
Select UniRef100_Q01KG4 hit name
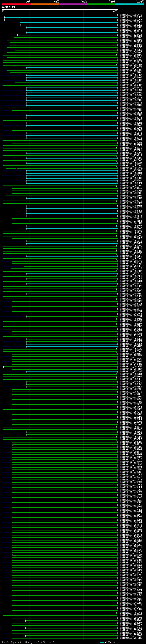click(131, 314)
